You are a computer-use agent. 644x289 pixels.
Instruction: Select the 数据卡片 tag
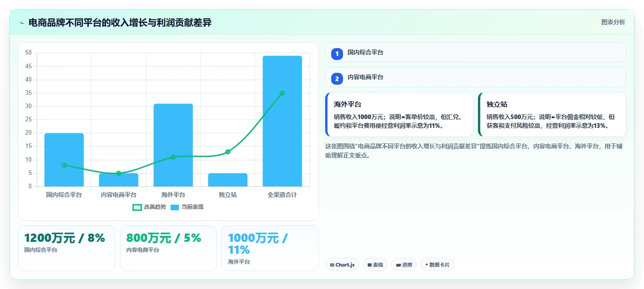(x=437, y=265)
